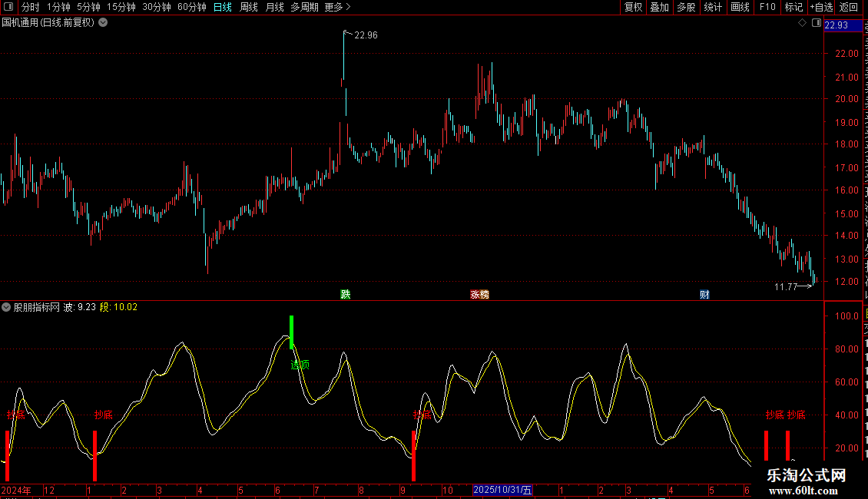Click the blue 财 event marker
The width and height of the screenshot is (868, 499).
point(704,294)
